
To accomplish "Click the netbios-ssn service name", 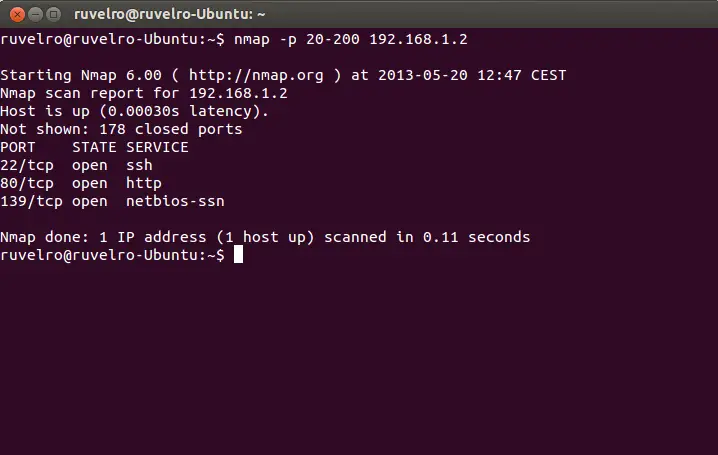I will (x=175, y=201).
